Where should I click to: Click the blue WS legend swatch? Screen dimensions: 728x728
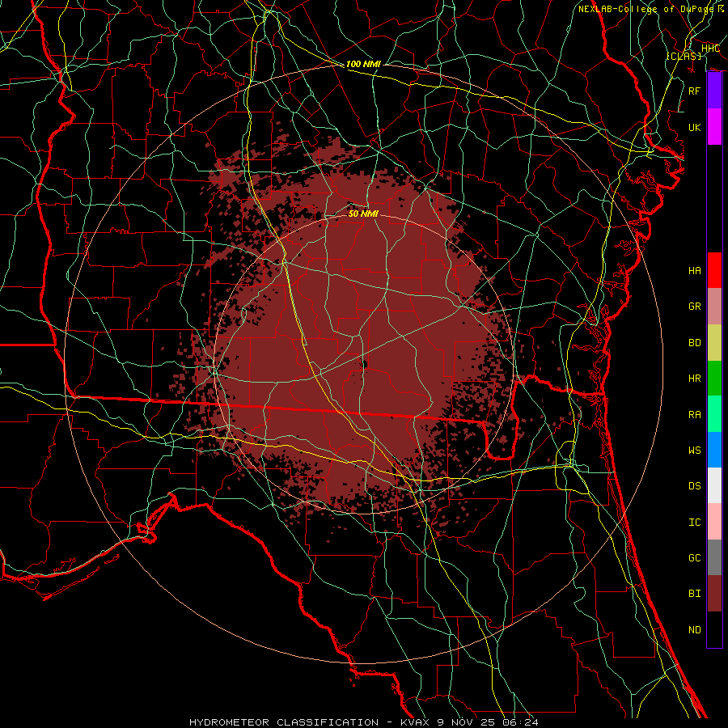(714, 450)
